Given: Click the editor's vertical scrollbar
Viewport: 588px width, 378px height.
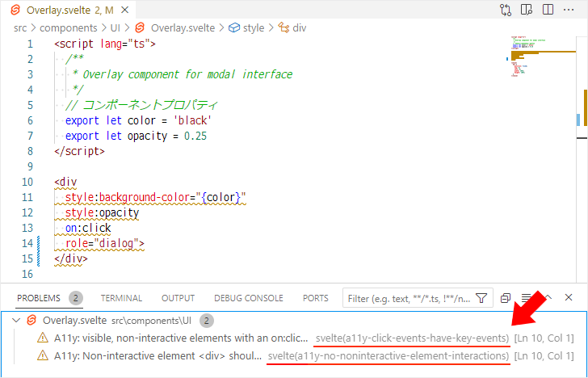Looking at the screenshot, I should click(x=582, y=158).
